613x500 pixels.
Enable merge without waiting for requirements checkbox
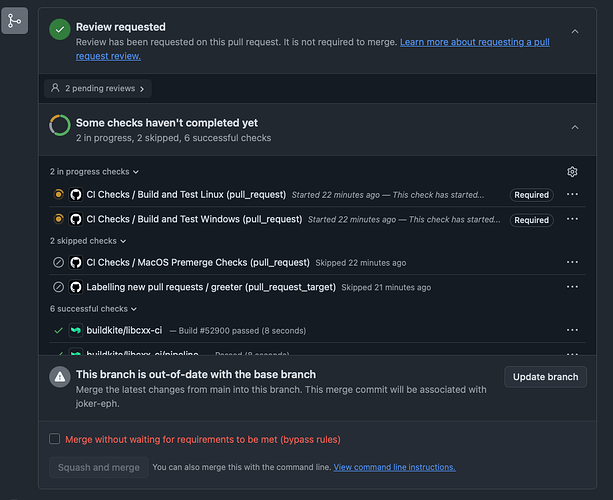55,439
